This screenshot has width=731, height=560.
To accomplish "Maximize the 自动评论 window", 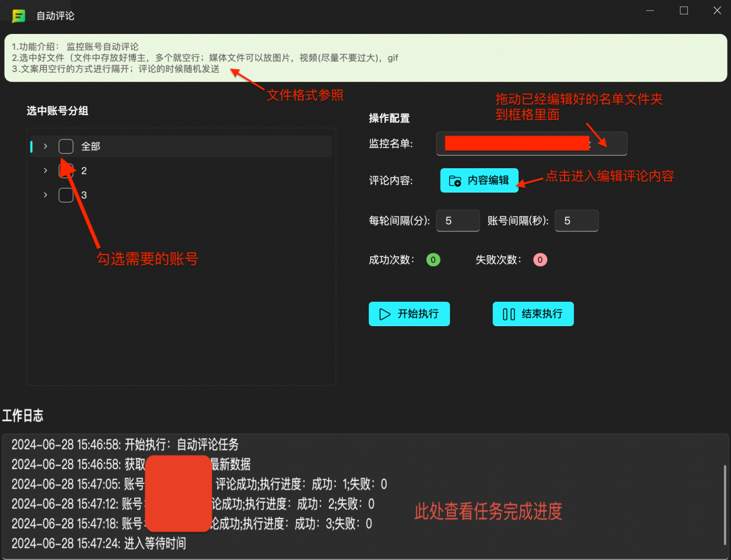I will click(684, 10).
